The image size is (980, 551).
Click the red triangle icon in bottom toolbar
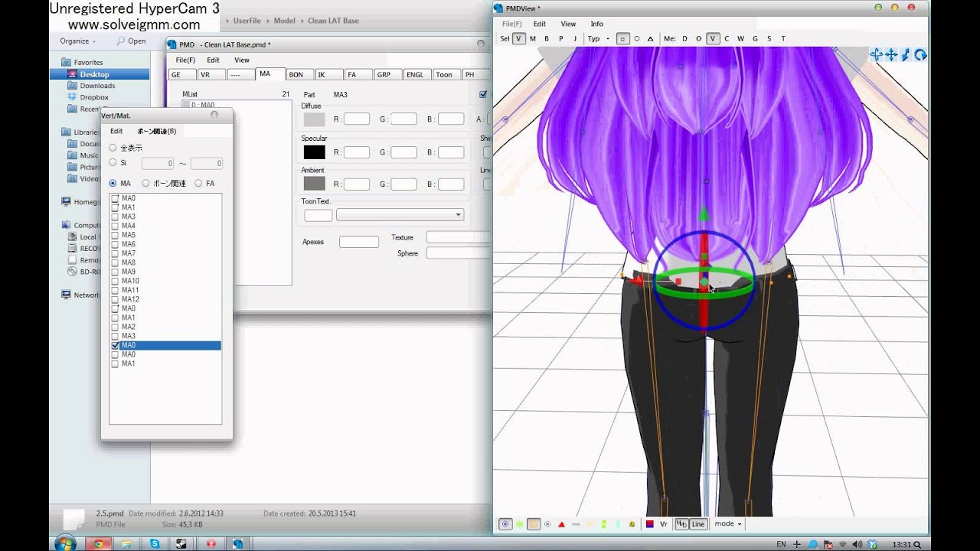point(561,524)
